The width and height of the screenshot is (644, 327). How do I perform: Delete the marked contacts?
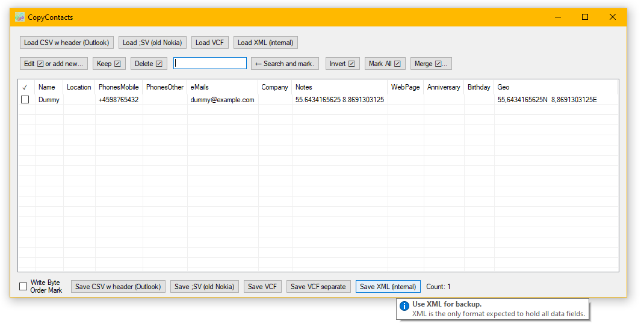point(149,64)
